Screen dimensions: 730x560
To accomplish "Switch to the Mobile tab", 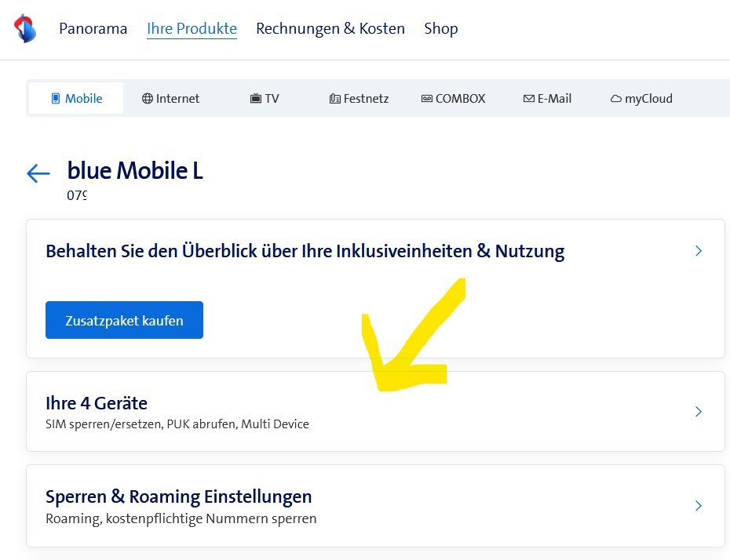I will (76, 99).
